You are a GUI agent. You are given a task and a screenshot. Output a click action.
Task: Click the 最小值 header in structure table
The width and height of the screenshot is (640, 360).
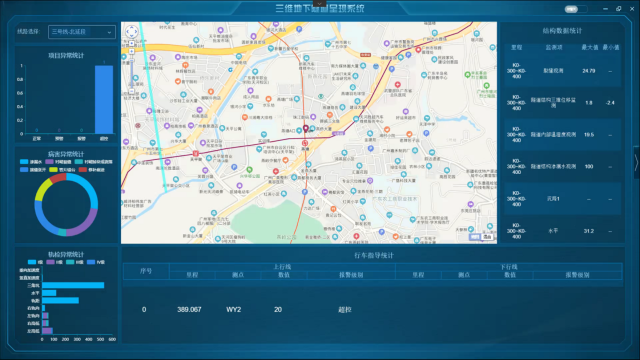pyautogui.click(x=611, y=47)
